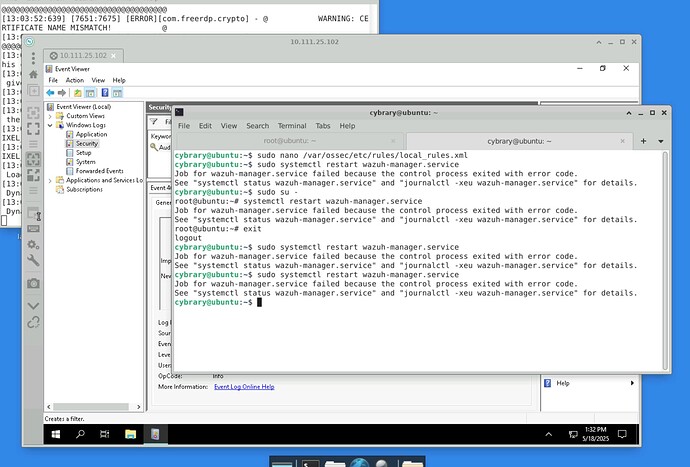Click tree pane horizontal scrollbar right arrow

[x=138, y=407]
